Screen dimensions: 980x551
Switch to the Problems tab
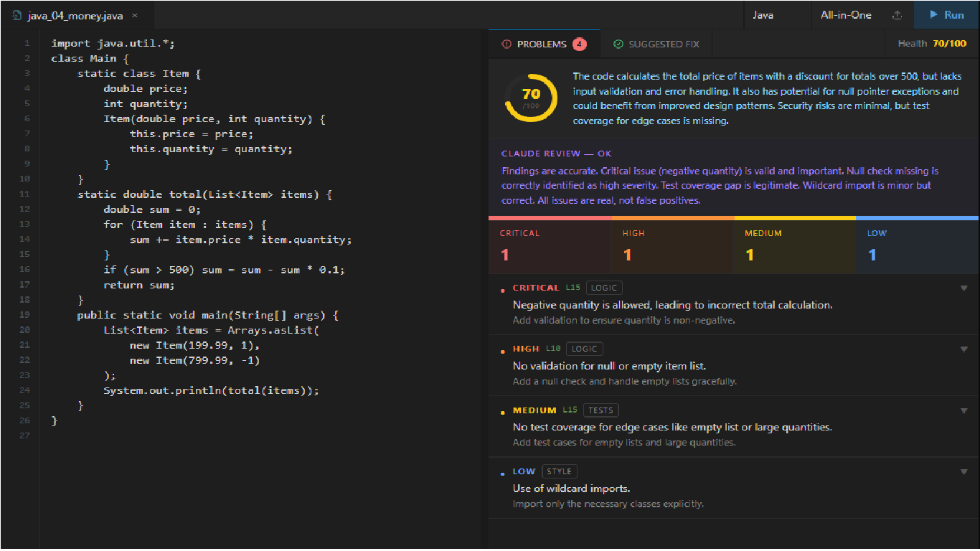[x=544, y=44]
